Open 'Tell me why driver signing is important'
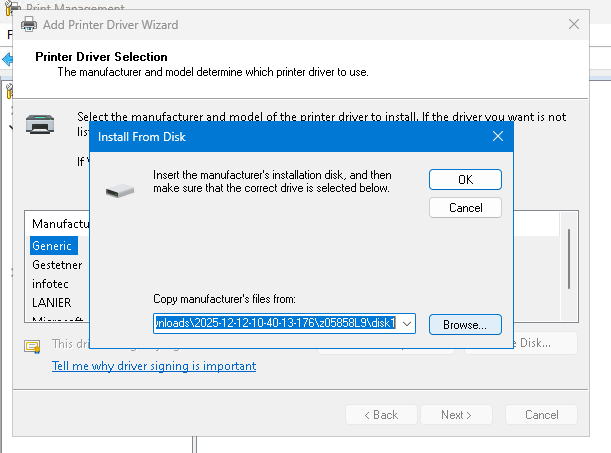Image resolution: width=611 pixels, height=453 pixels. pyautogui.click(x=154, y=366)
